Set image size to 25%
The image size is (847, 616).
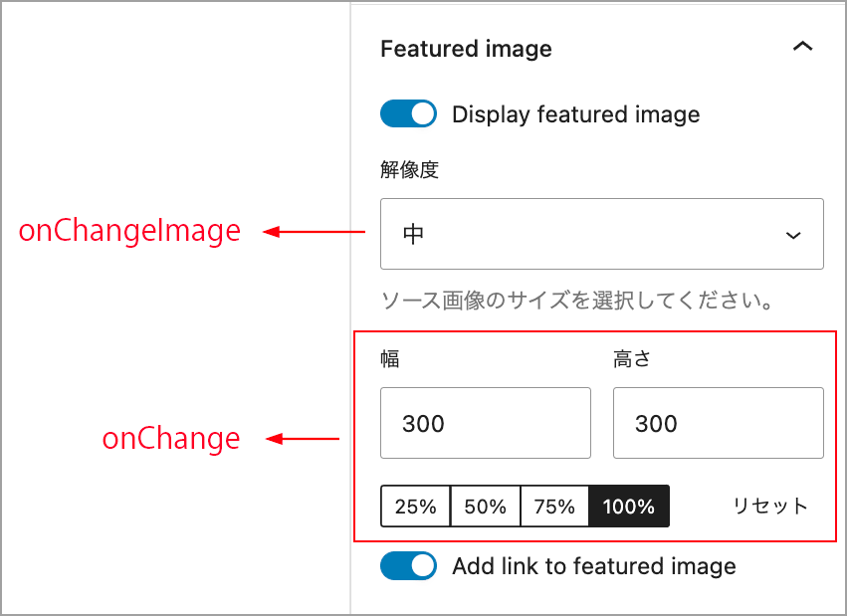pyautogui.click(x=415, y=506)
